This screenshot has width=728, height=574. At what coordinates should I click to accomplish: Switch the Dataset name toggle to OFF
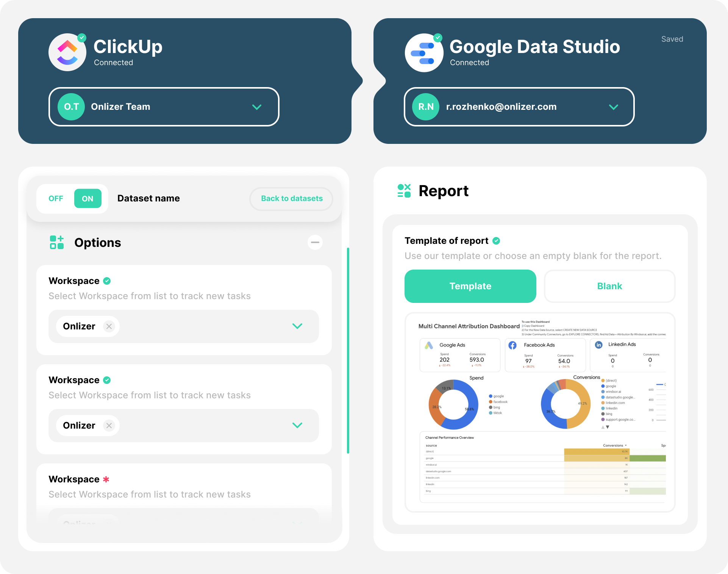point(56,198)
